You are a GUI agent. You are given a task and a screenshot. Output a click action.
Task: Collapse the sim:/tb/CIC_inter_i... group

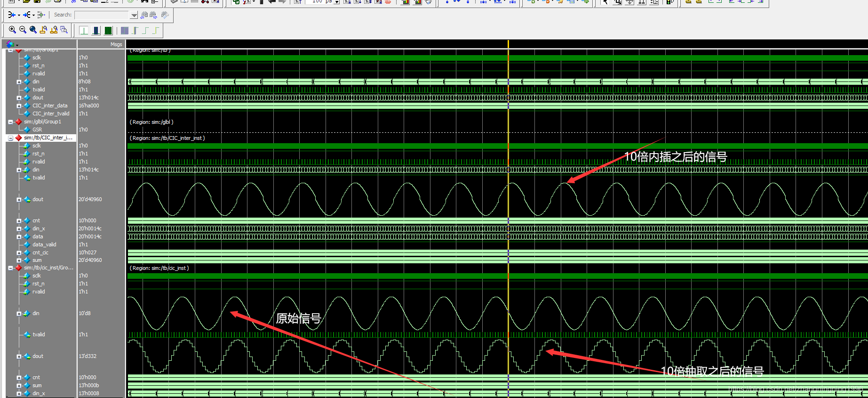point(10,138)
